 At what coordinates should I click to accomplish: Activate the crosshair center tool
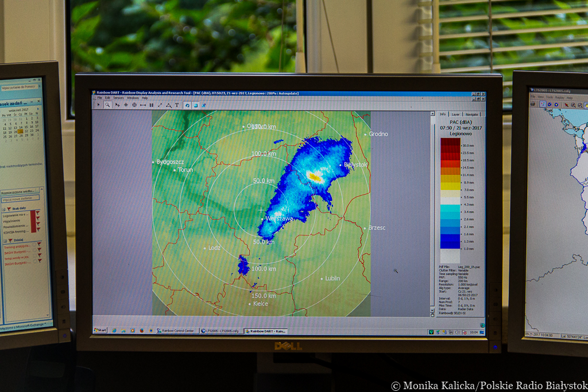pos(126,105)
